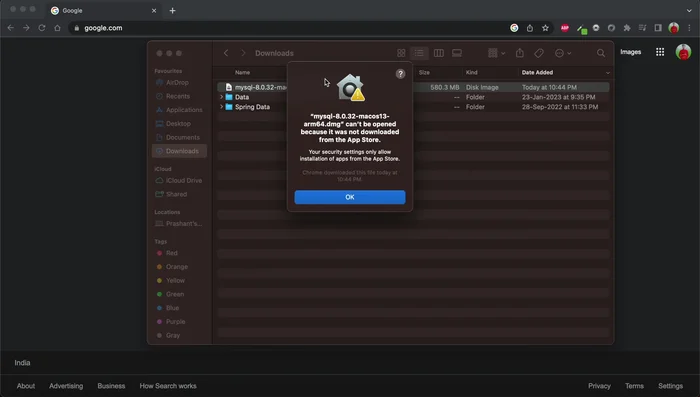This screenshot has width=700, height=397.
Task: Select the mysql-8.0.32 disk image file
Action: pos(413,87)
